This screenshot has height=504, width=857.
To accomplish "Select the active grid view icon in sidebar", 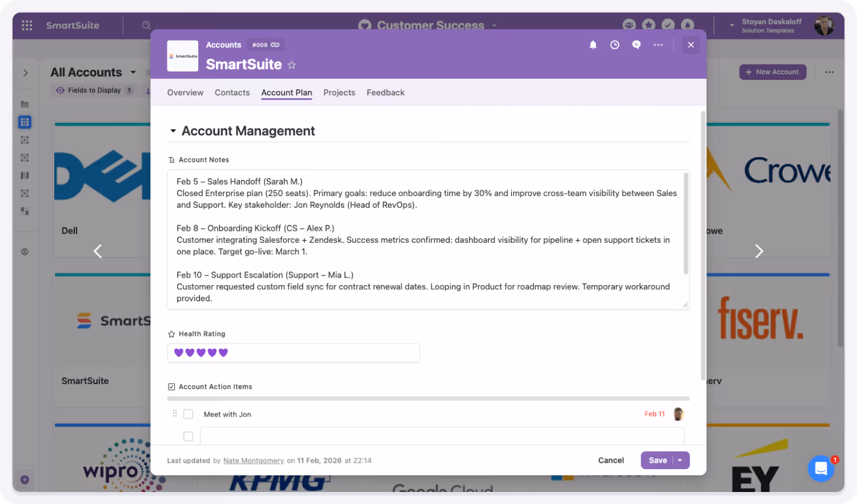I will click(25, 122).
